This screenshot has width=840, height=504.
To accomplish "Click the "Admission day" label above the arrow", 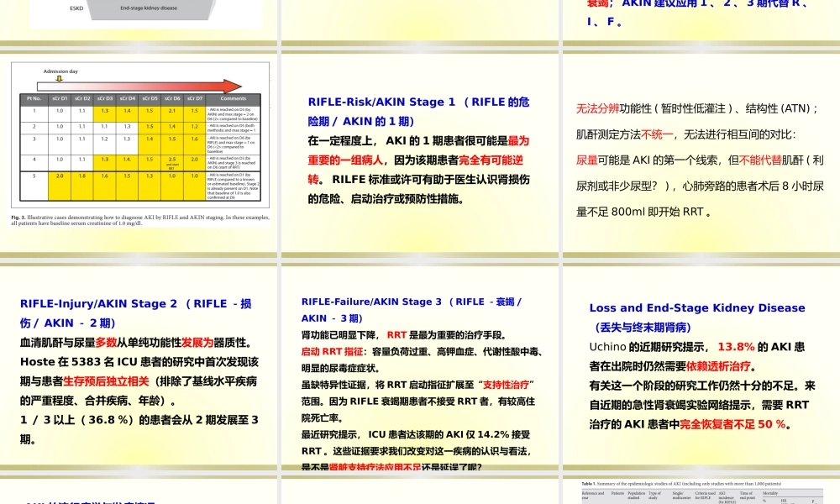I will click(x=60, y=71).
